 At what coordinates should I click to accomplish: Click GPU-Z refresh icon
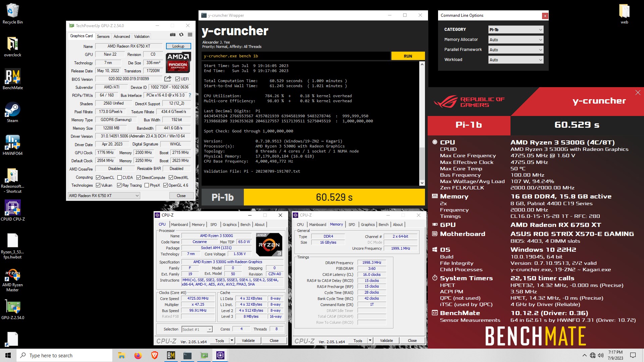[181, 35]
